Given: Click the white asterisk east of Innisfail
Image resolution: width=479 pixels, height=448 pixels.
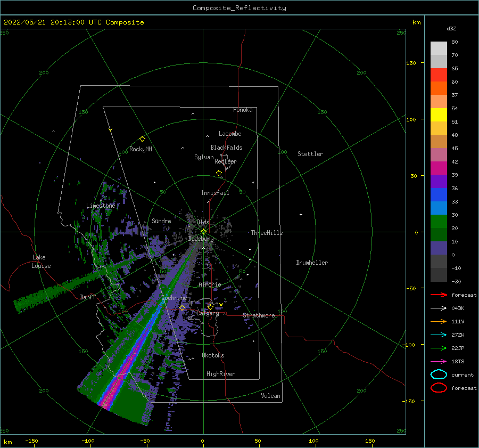Looking at the screenshot, I should [253, 183].
